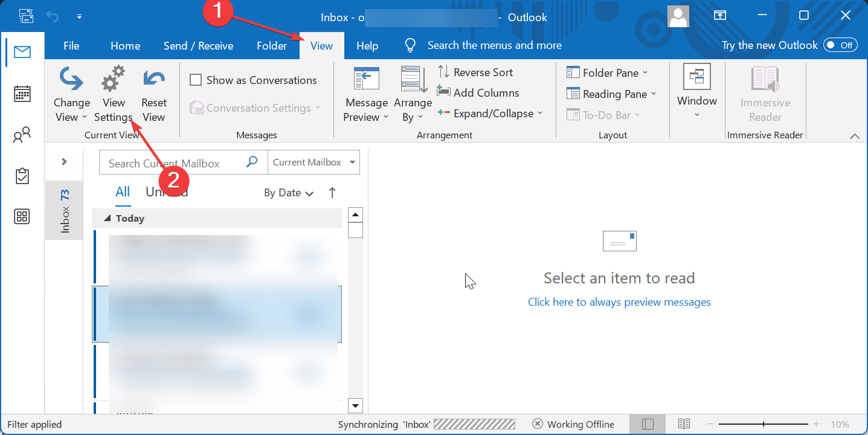Switch to Normal view in status bar
868x435 pixels.
point(647,424)
